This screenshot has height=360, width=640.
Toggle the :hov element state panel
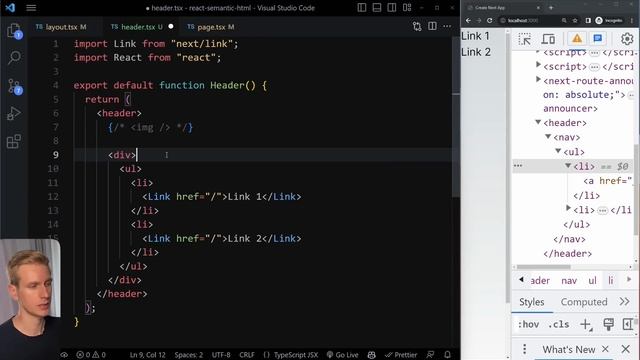(x=528, y=324)
